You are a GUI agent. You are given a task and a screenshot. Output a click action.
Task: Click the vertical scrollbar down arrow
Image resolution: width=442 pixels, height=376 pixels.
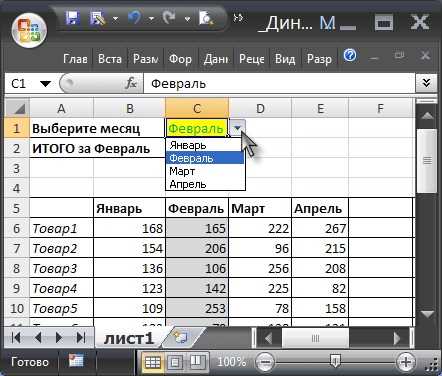point(427,314)
